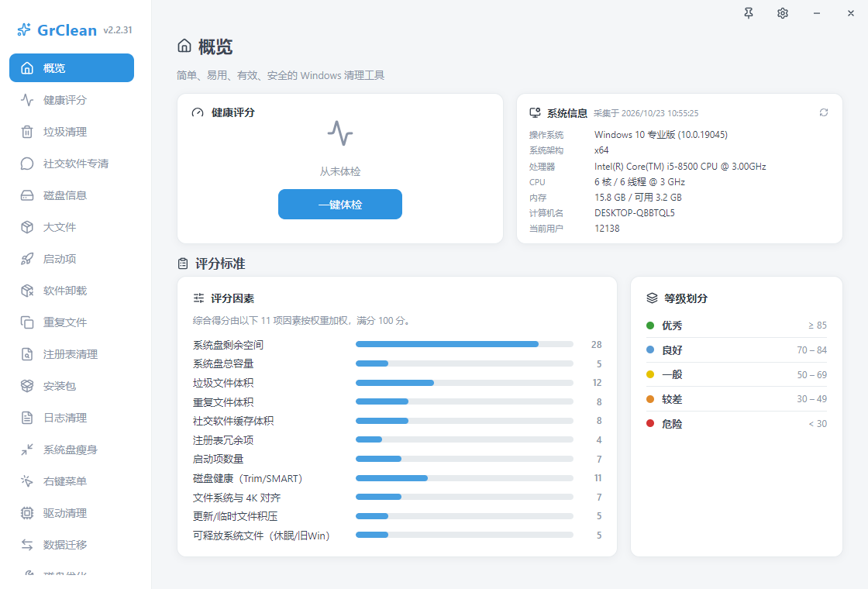Click the 良好 70 – 84 grade row
Image resolution: width=868 pixels, height=589 pixels.
point(736,350)
